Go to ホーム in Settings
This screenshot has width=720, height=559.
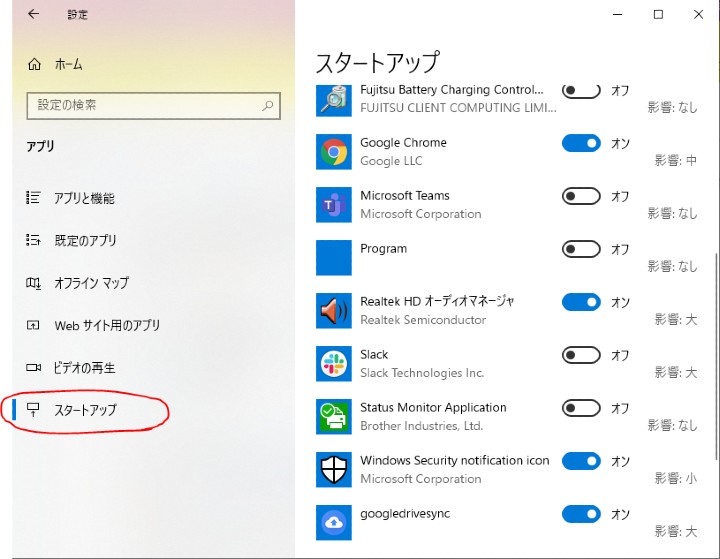click(69, 64)
